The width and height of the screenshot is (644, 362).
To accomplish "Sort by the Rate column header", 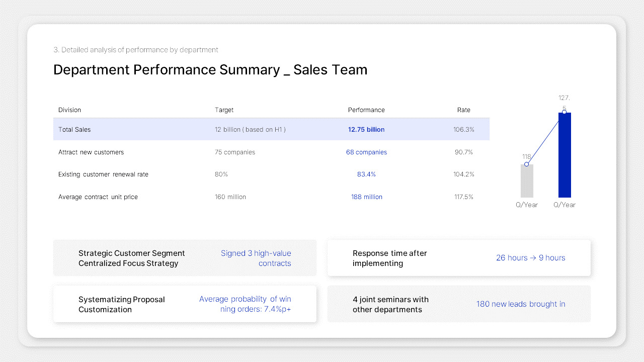I will point(463,110).
